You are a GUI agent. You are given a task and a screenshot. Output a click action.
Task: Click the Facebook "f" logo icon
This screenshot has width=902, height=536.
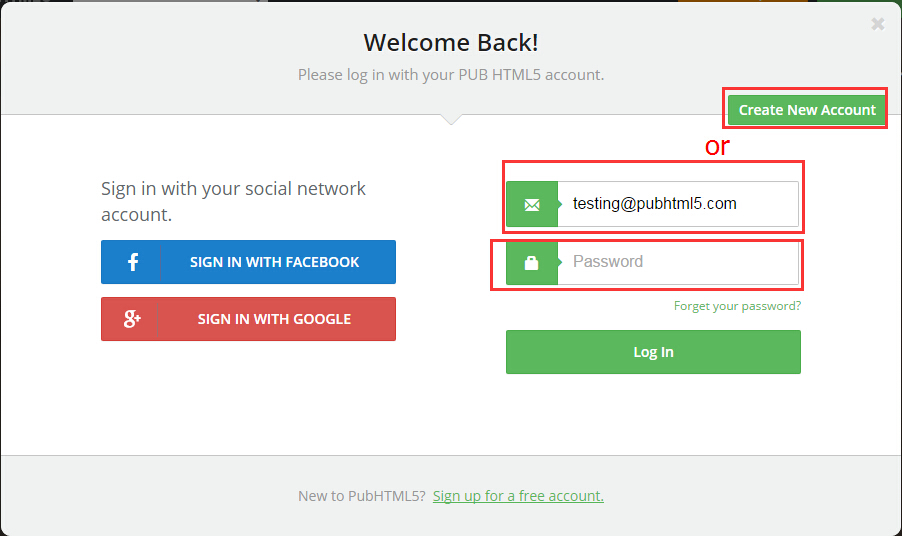coord(132,262)
